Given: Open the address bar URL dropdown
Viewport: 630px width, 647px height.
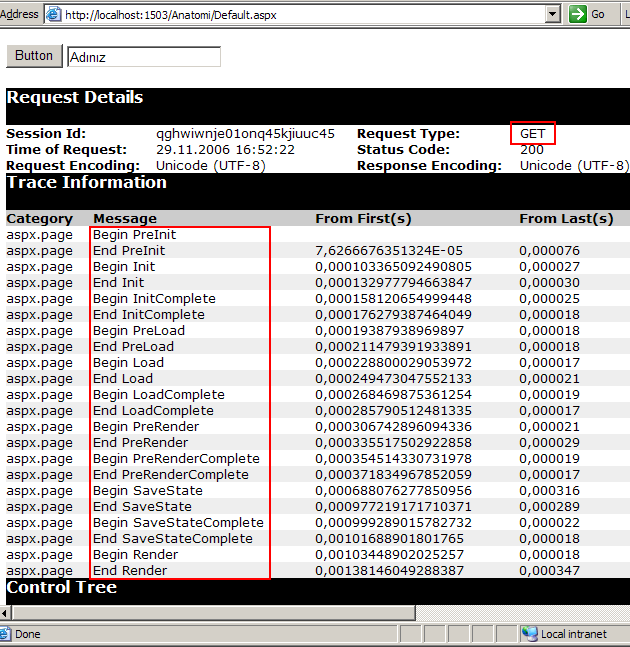Looking at the screenshot, I should (552, 14).
